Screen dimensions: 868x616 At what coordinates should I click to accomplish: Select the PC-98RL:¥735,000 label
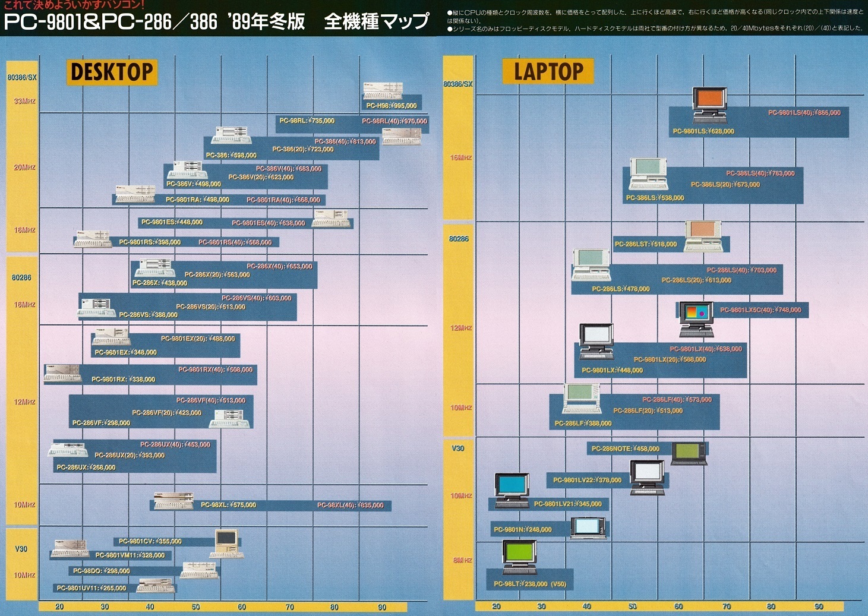click(307, 121)
